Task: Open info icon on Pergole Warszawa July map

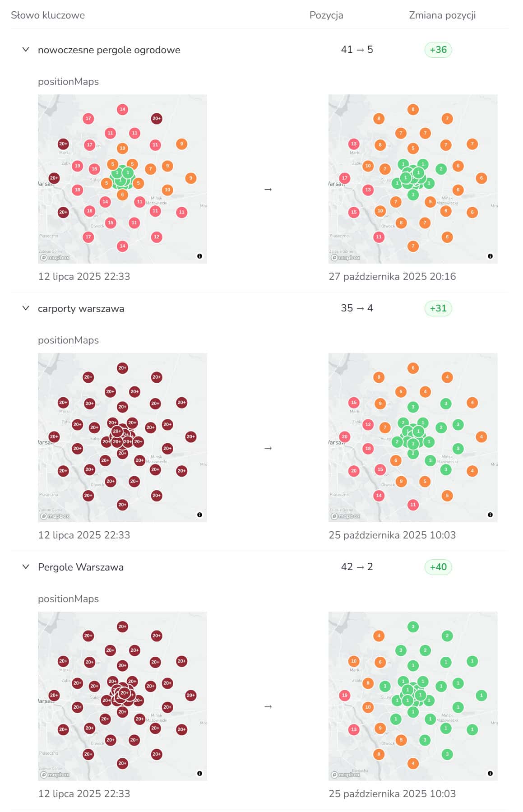Action: 199,774
